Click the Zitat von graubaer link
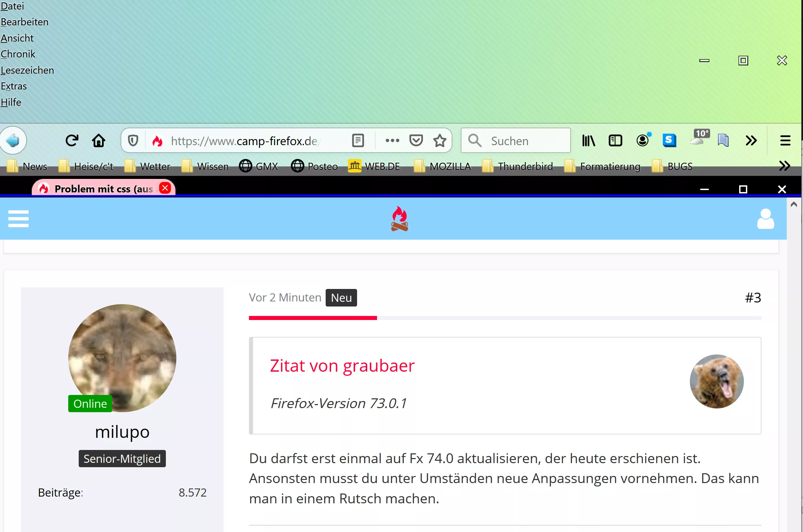Screen dimensions: 803x532 342,366
